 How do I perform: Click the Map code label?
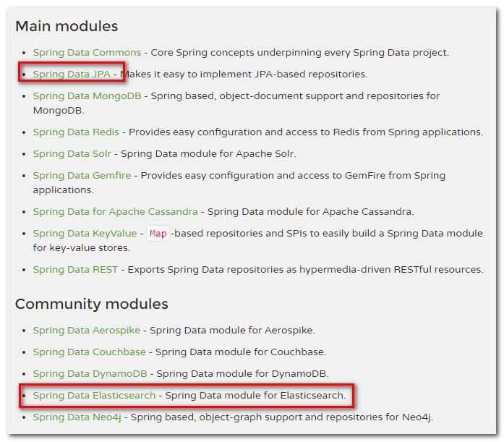158,234
